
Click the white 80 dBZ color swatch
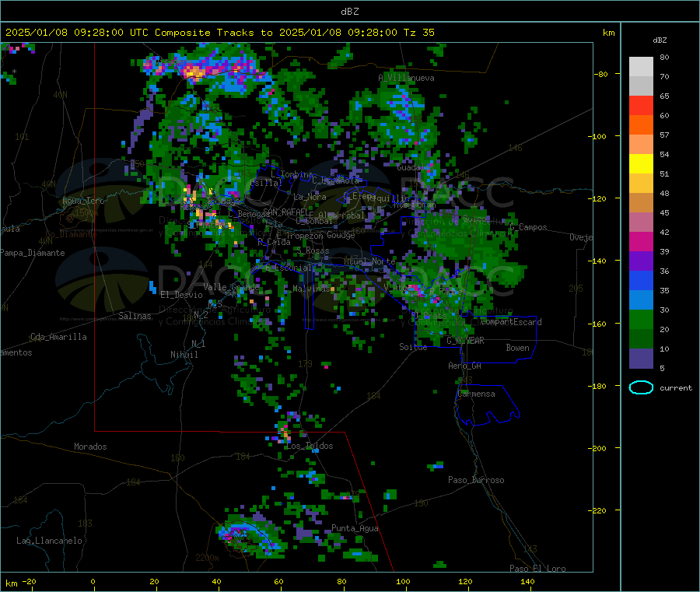click(641, 67)
